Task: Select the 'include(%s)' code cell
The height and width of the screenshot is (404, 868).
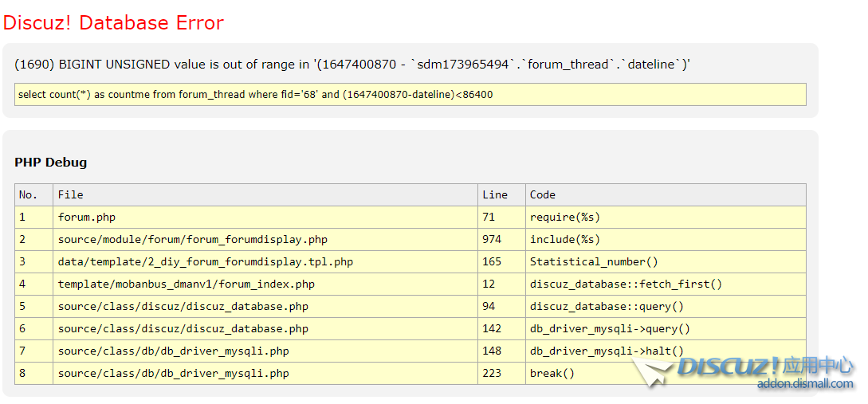Action: (x=666, y=240)
